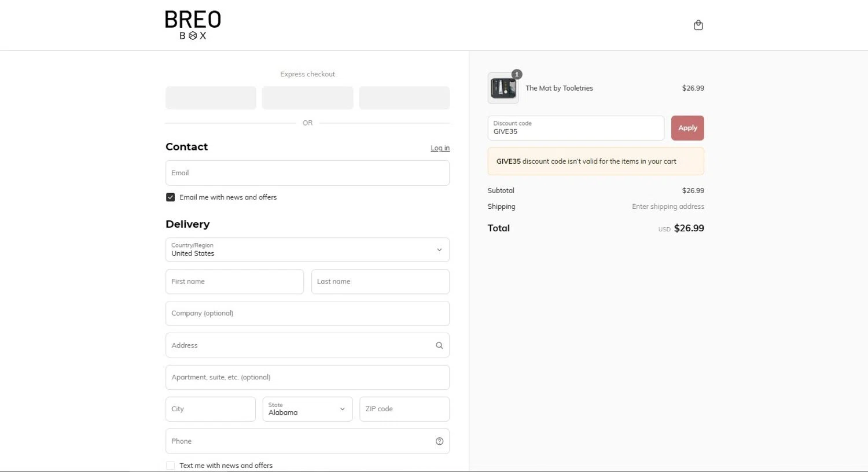This screenshot has height=472, width=868.
Task: Click the third express checkout button
Action: [x=404, y=98]
